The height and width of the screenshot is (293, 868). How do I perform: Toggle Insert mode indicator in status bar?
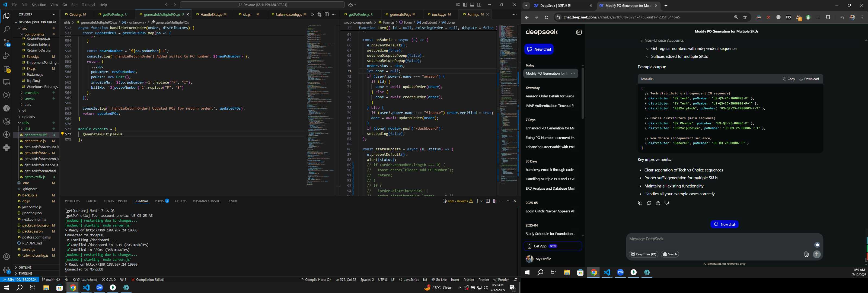coord(455,279)
